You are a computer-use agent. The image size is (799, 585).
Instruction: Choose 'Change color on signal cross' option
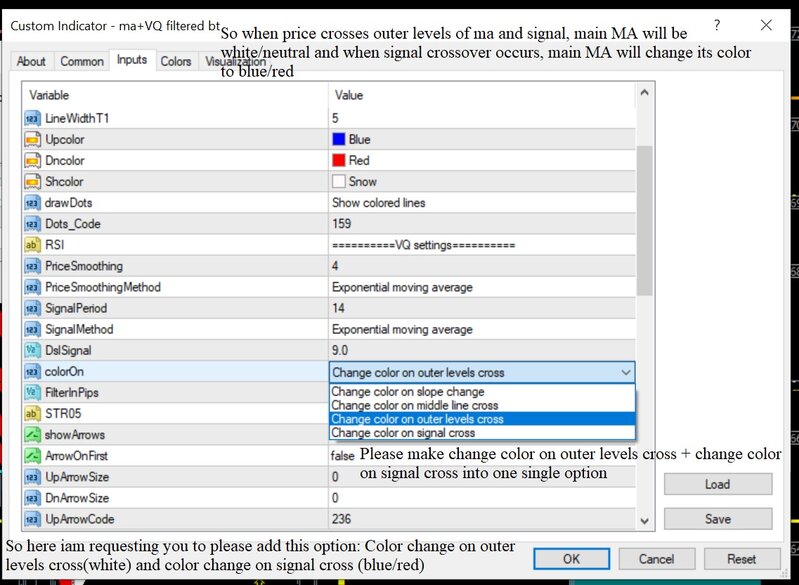pos(403,433)
